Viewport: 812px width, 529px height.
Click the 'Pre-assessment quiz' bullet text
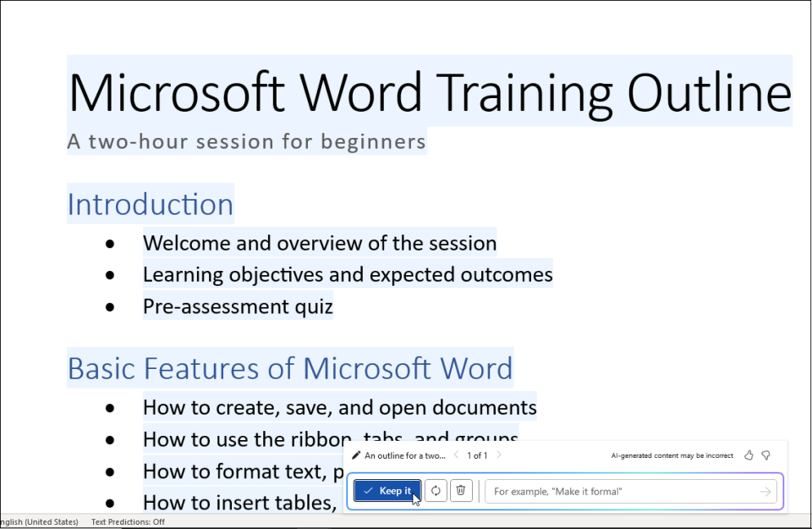(x=237, y=306)
